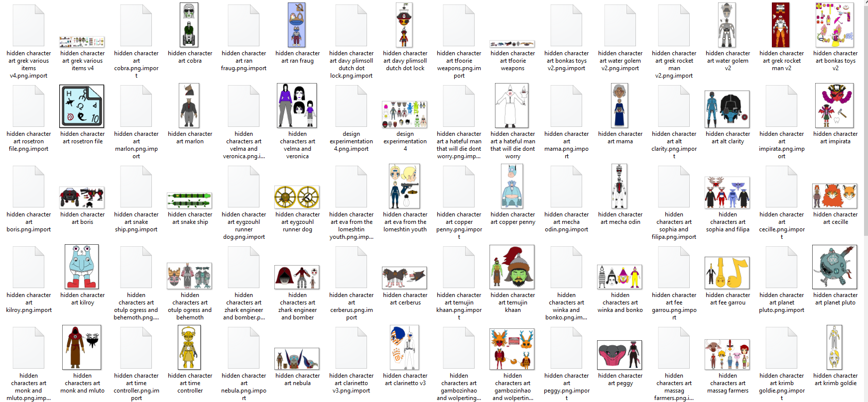Select the massag farmers image file
868x402 pixels.
[727, 354]
